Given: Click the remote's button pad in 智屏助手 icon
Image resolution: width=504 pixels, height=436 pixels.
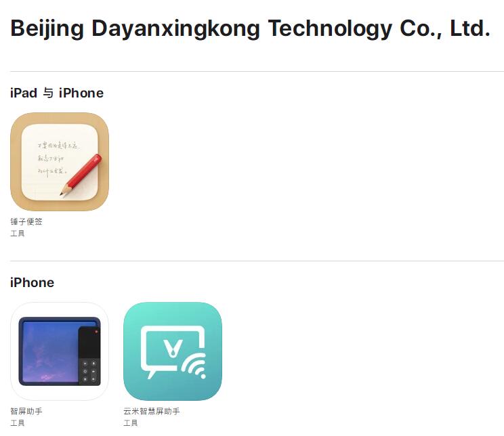Looking at the screenshot, I should pos(89,371).
